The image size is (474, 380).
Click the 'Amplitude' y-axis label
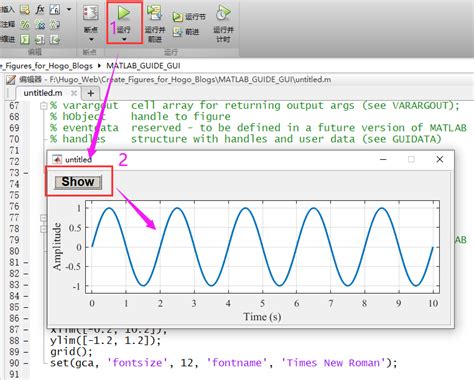(x=57, y=246)
